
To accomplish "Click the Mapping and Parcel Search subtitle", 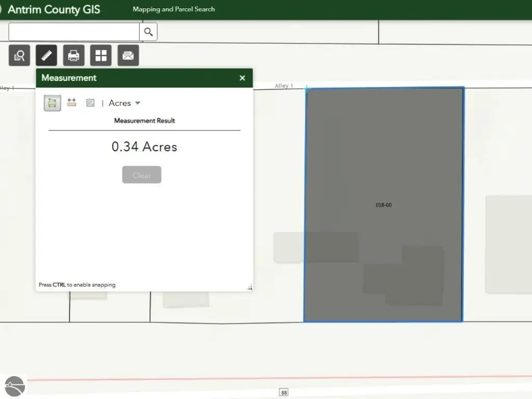I will (x=174, y=9).
